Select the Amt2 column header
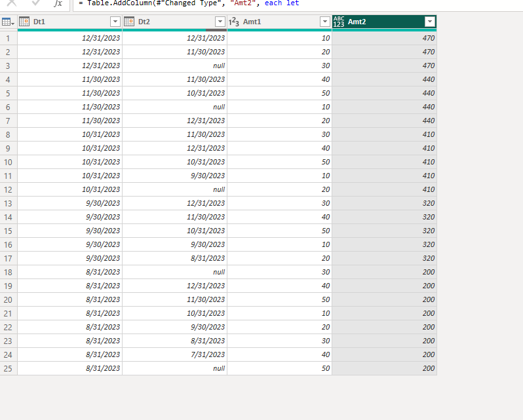The width and height of the screenshot is (523, 420). pos(384,22)
